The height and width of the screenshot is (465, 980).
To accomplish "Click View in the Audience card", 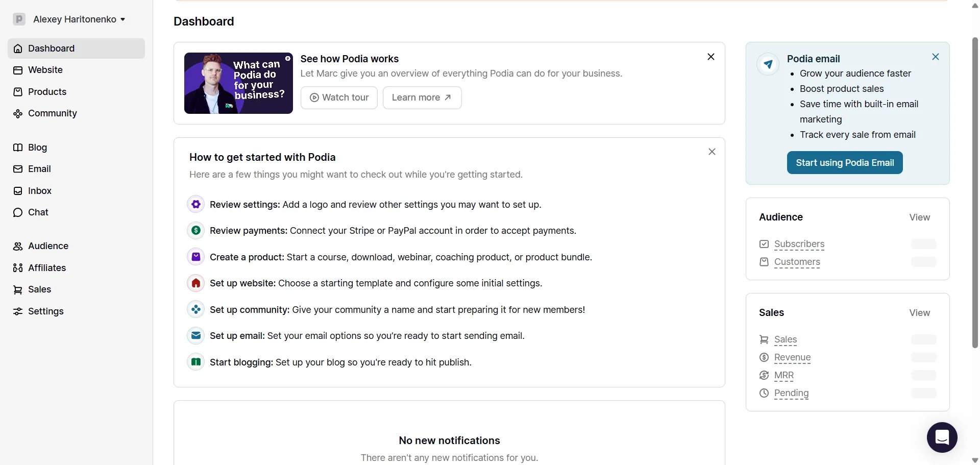I will 920,217.
